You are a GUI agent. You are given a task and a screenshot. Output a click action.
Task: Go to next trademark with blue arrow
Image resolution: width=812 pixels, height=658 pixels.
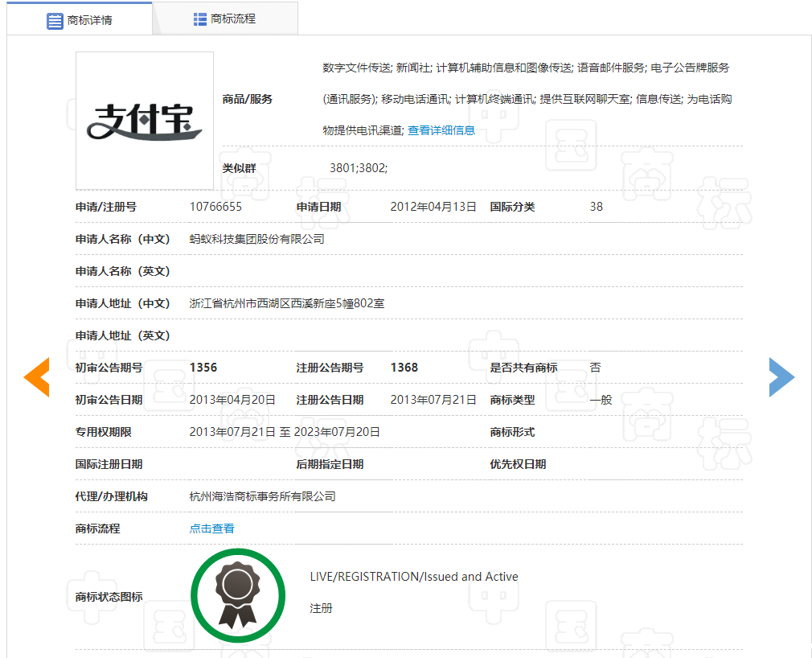click(x=781, y=377)
